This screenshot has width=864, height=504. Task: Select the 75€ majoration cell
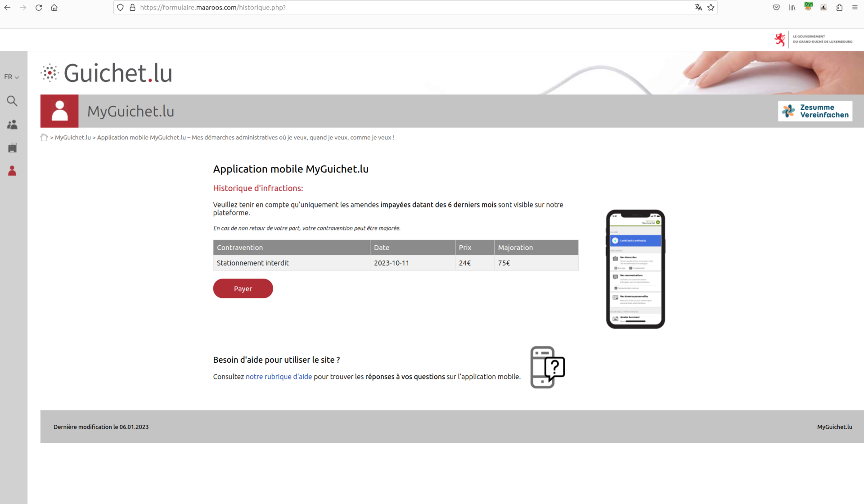(536, 263)
